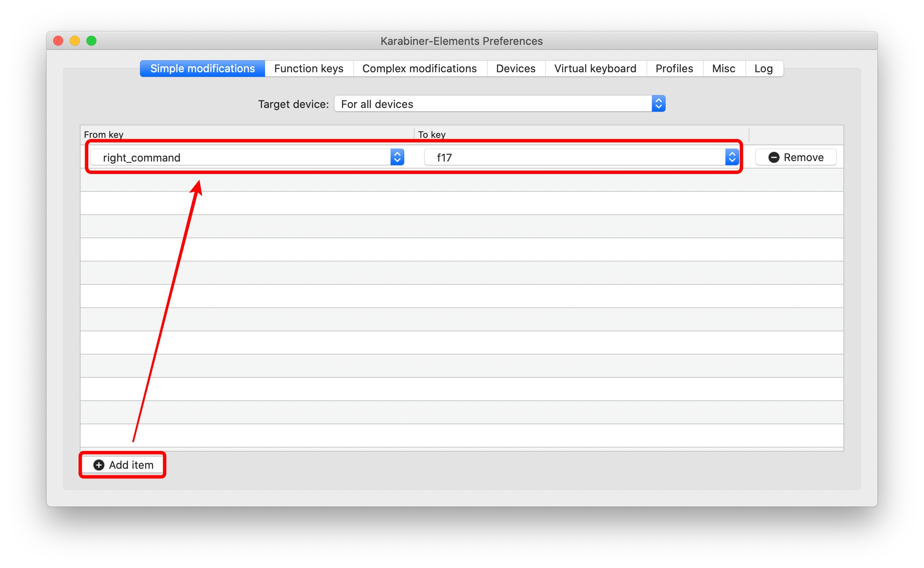924x568 pixels.
Task: Switch to the Misc tab
Action: (x=723, y=69)
